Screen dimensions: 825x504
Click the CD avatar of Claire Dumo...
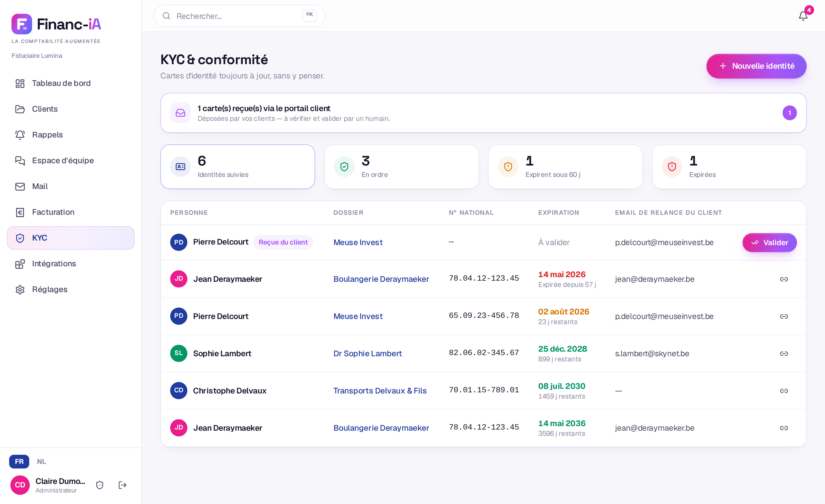point(20,485)
